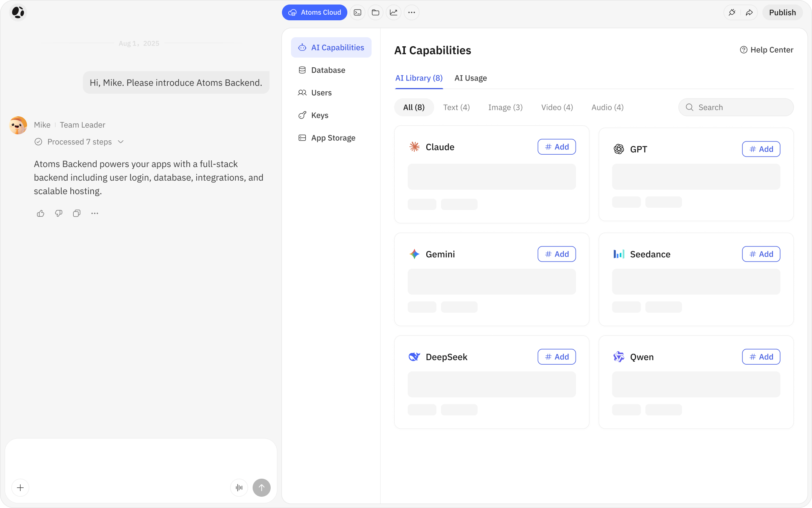This screenshot has height=508, width=812.
Task: Click the Qwen logo icon
Action: click(619, 357)
